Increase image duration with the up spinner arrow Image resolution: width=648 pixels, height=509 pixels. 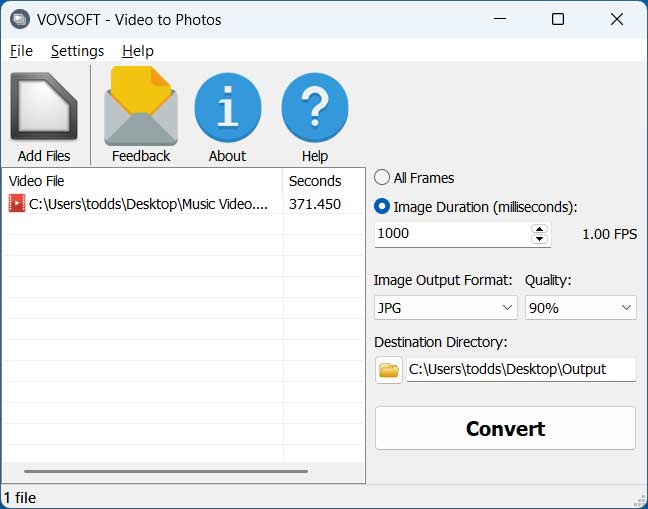(539, 229)
